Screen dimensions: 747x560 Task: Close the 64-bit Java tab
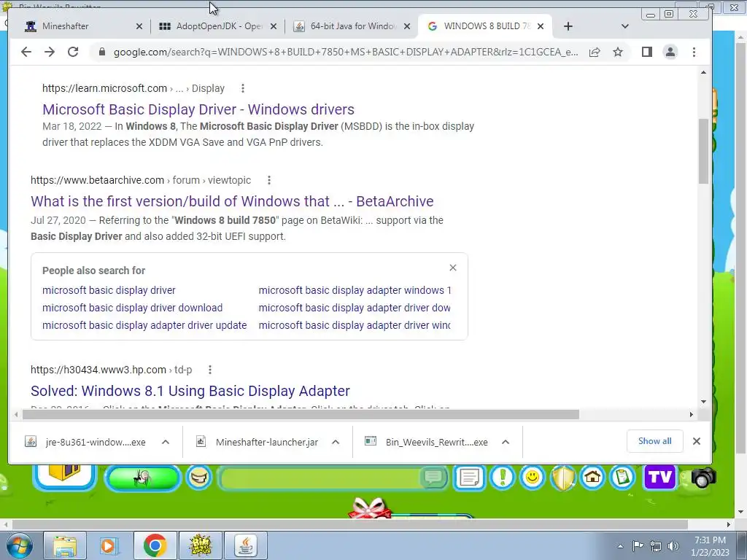[407, 26]
